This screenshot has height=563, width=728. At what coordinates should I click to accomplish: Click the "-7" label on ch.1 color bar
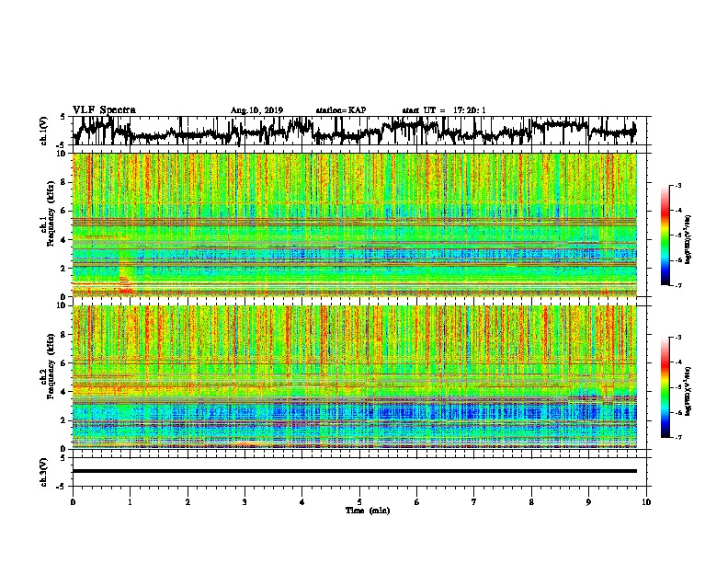(677, 285)
